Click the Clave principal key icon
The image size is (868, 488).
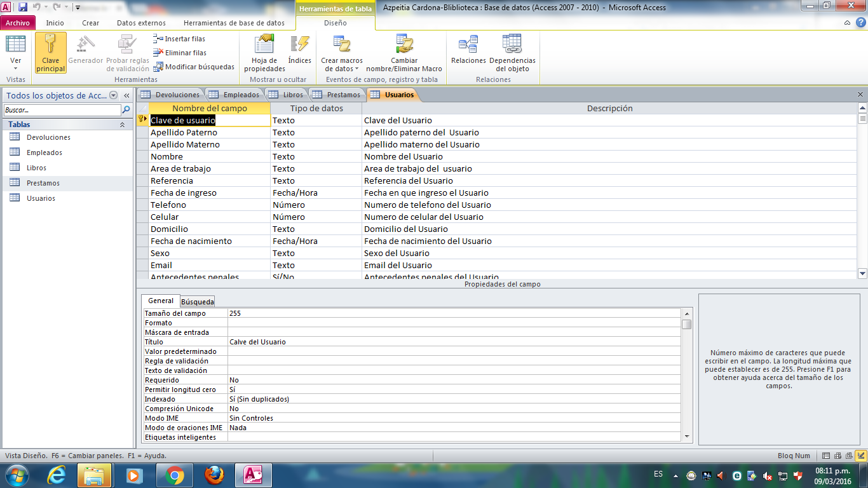(51, 44)
